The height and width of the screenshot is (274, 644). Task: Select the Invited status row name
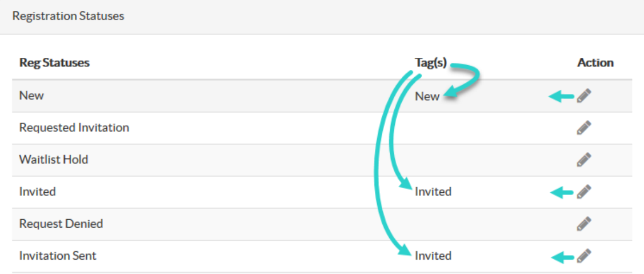pyautogui.click(x=37, y=192)
